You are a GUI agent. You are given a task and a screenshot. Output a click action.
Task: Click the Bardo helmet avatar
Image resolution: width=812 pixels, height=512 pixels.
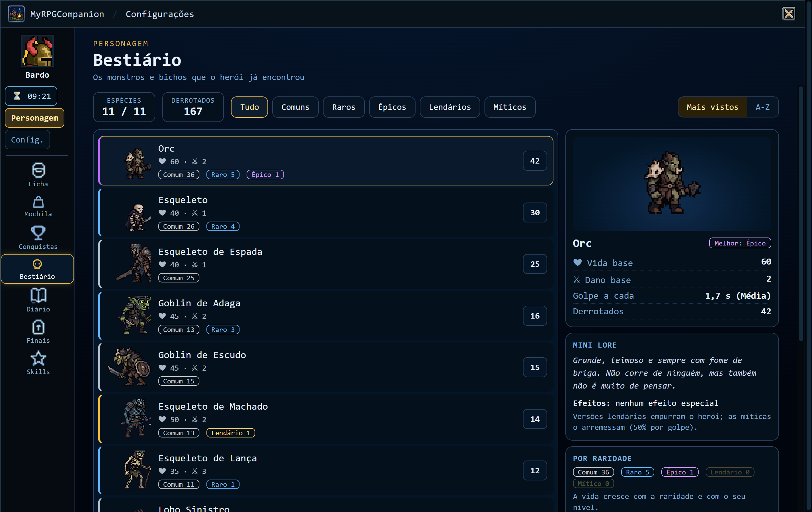37,51
